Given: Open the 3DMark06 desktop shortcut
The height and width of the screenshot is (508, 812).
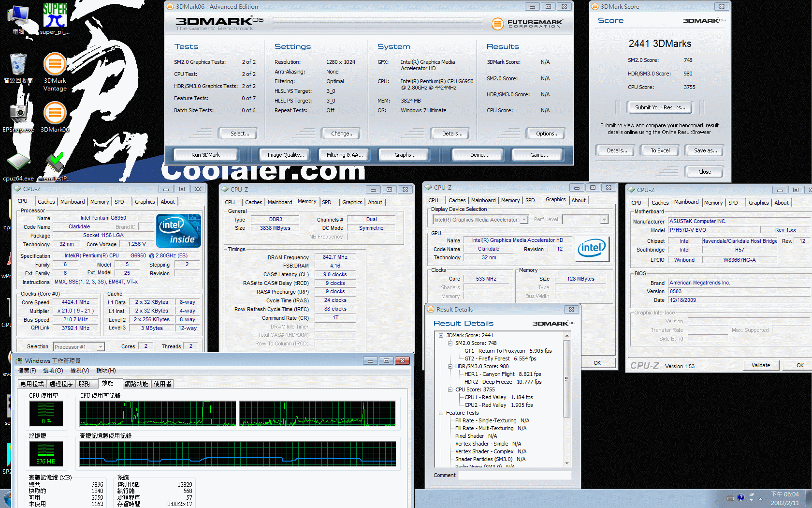Looking at the screenshot, I should [55, 117].
